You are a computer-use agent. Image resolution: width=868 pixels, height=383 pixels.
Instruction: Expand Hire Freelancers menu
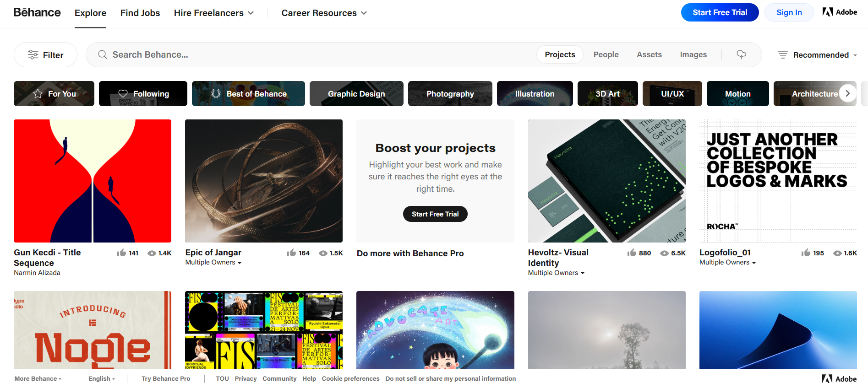pos(213,13)
